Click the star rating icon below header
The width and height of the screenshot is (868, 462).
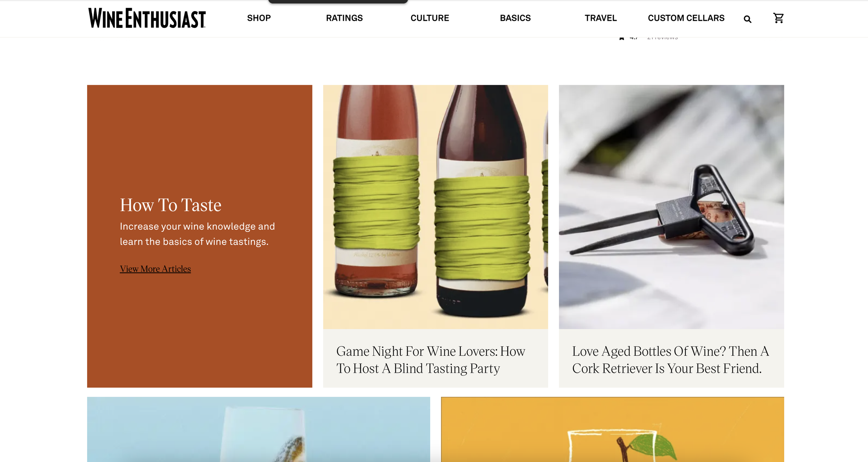tap(621, 38)
